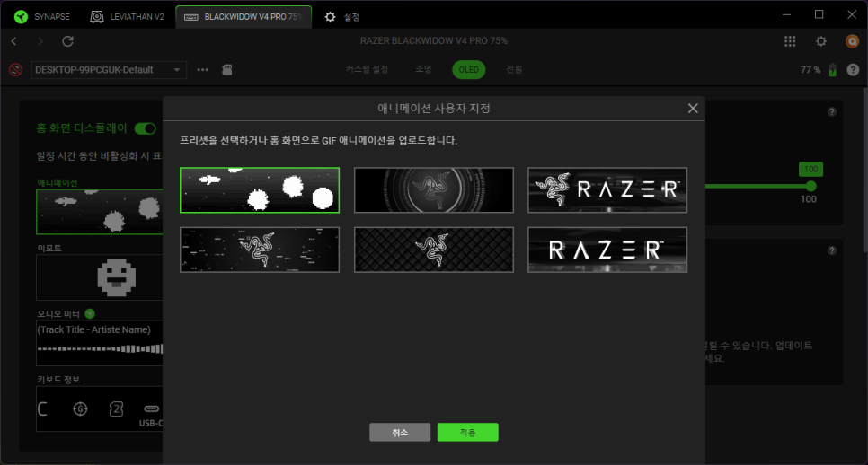Open the 조명 lighting tab
The image size is (868, 465).
coord(423,69)
